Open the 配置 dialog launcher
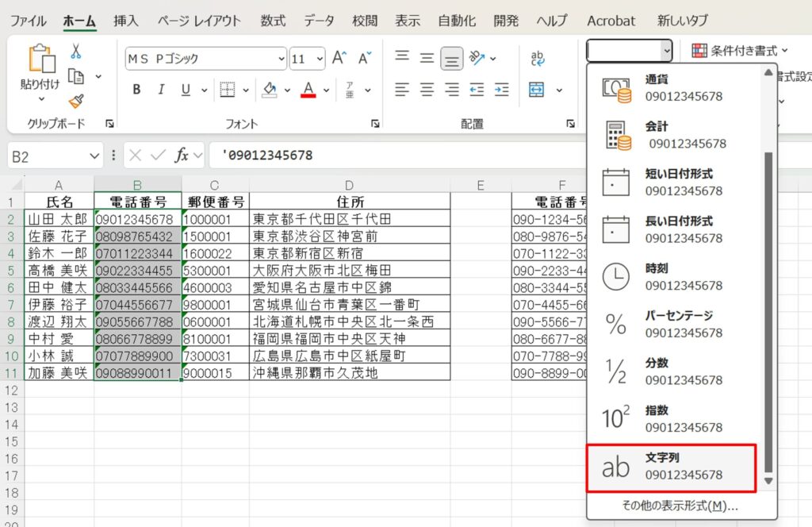 [571, 123]
